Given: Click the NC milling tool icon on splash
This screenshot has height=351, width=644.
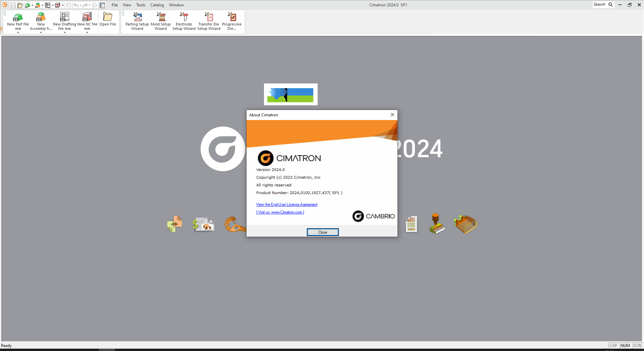Looking at the screenshot, I should [x=437, y=223].
